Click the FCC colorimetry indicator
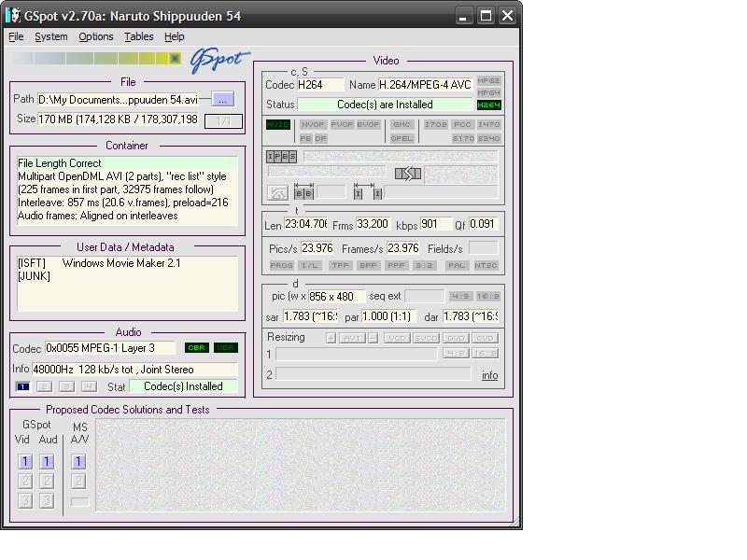The image size is (747, 560). (462, 124)
